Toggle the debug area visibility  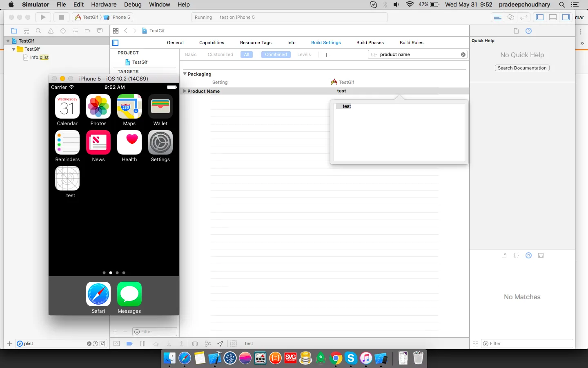(x=553, y=17)
